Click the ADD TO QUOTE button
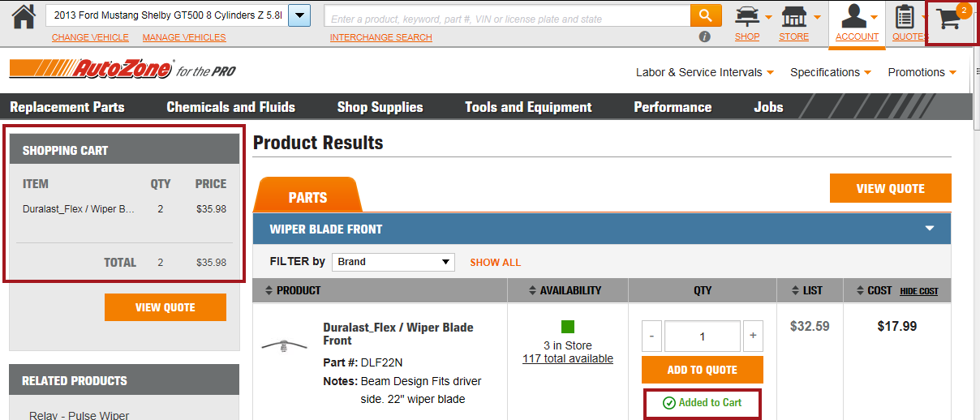980x420 pixels. pos(703,370)
